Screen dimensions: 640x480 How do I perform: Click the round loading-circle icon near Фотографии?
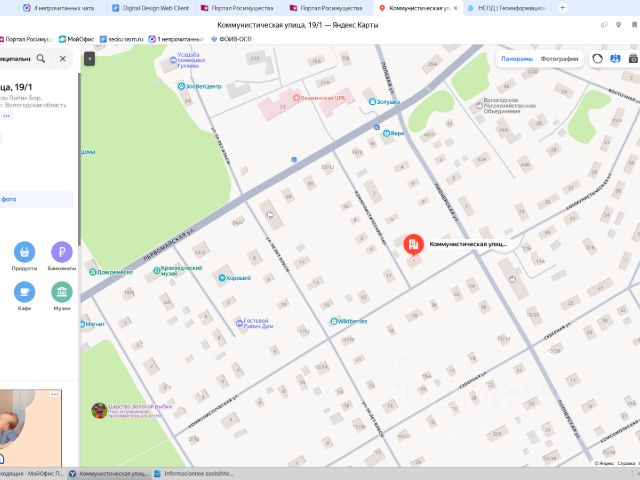pos(597,58)
